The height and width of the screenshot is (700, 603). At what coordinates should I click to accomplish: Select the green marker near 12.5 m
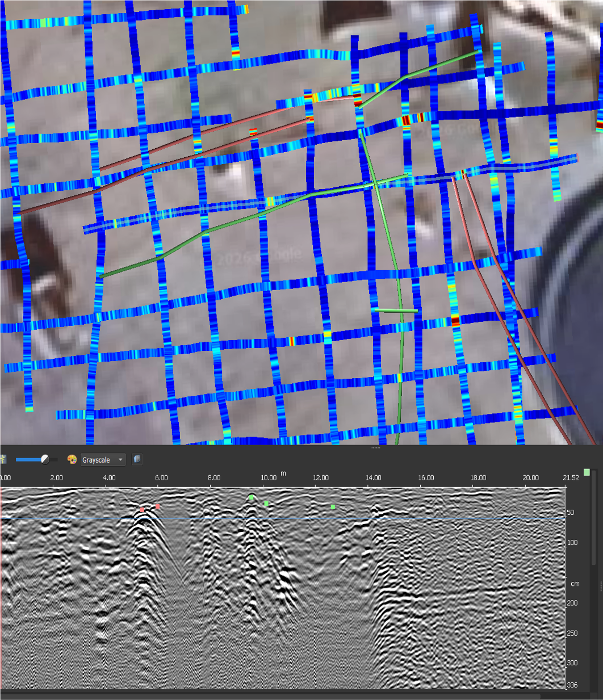pyautogui.click(x=333, y=507)
